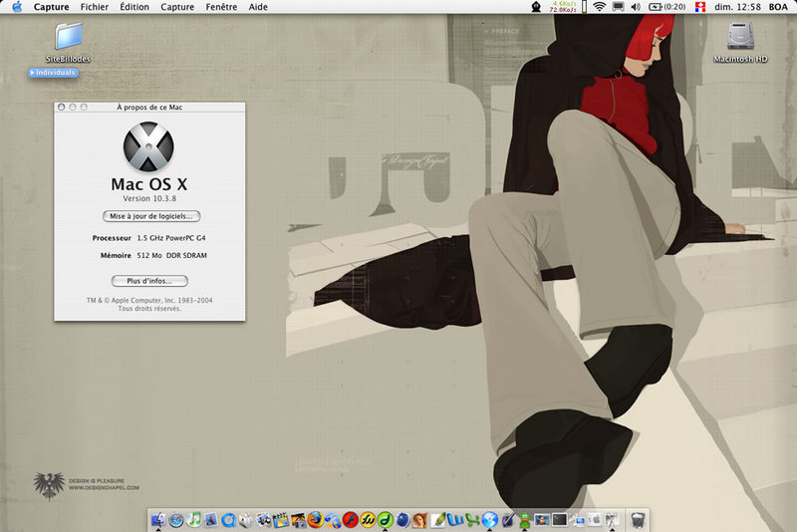Open yellow Fireworks icon in Dock
Viewport: 797px width, 532px height.
[x=368, y=520]
